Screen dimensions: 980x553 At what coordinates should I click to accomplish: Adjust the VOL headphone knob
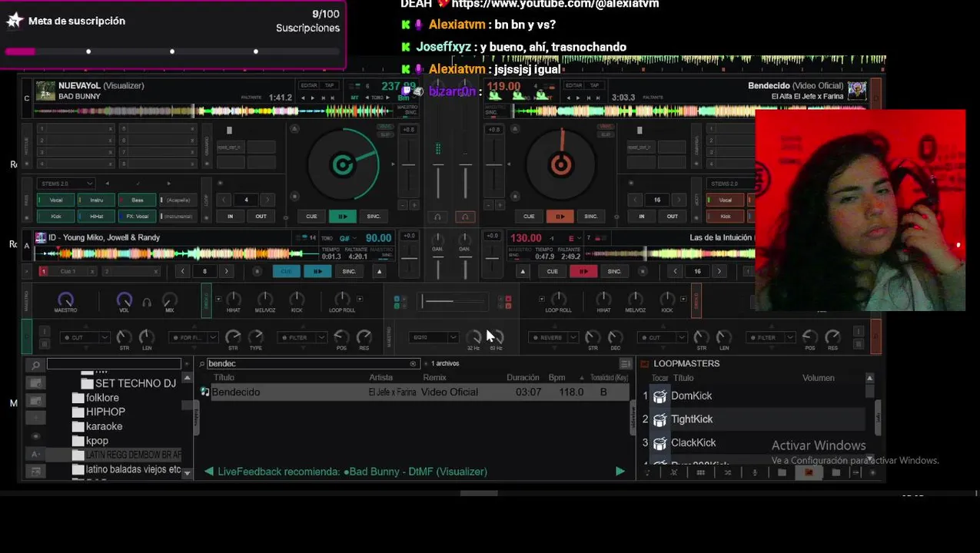click(x=124, y=300)
